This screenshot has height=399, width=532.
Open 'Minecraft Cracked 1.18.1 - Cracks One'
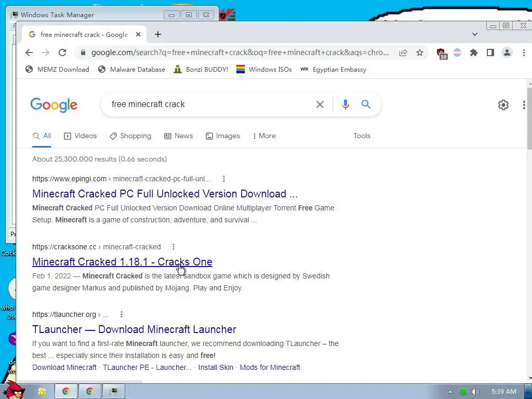click(122, 262)
